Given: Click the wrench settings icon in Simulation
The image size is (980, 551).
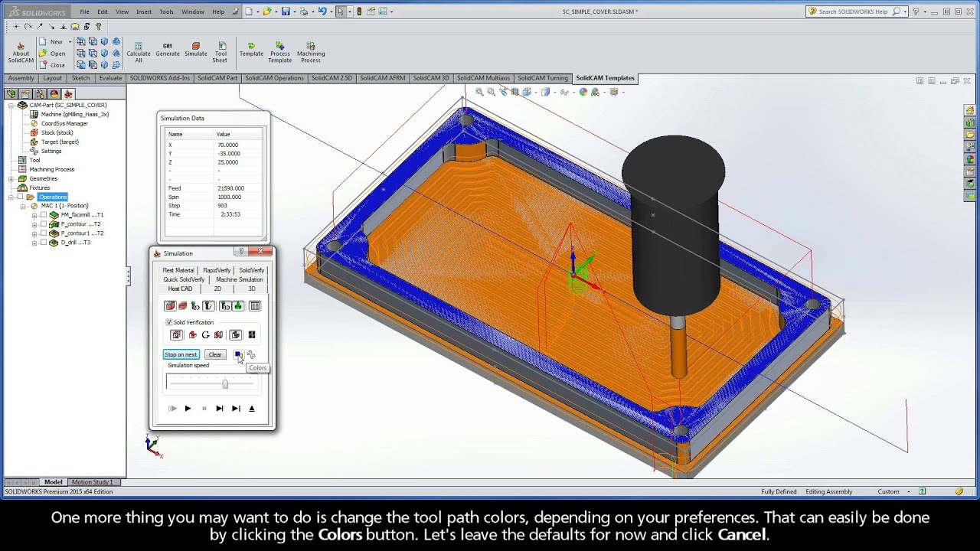Looking at the screenshot, I should coord(251,354).
